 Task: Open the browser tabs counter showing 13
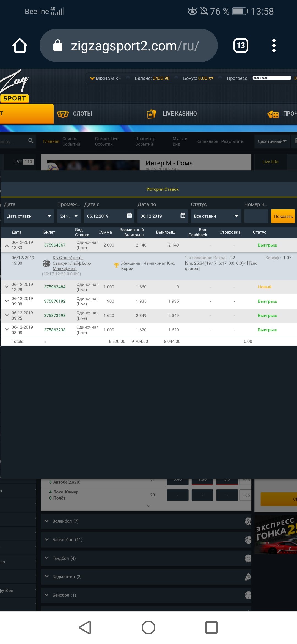click(241, 45)
